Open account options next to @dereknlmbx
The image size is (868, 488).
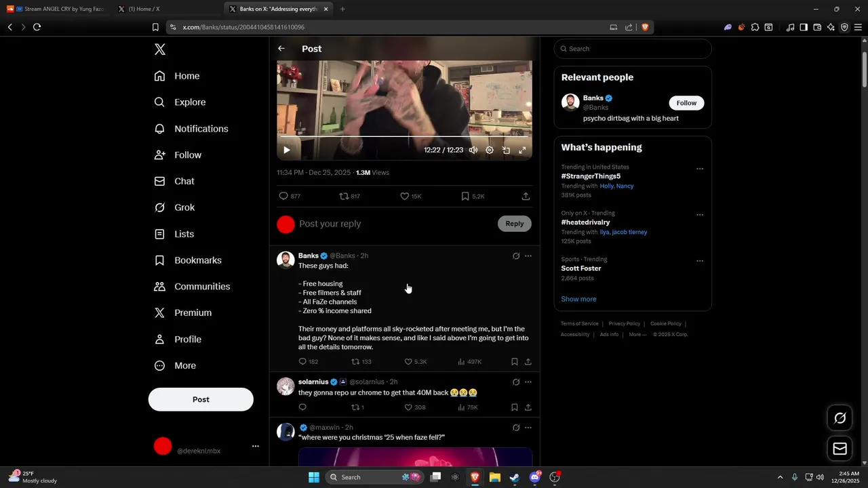tap(256, 446)
